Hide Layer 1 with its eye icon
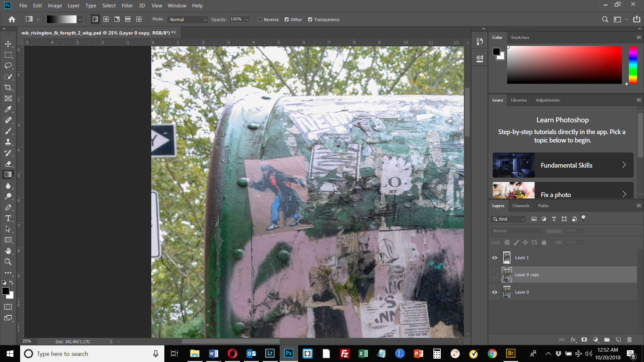This screenshot has width=644, height=362. pyautogui.click(x=494, y=258)
